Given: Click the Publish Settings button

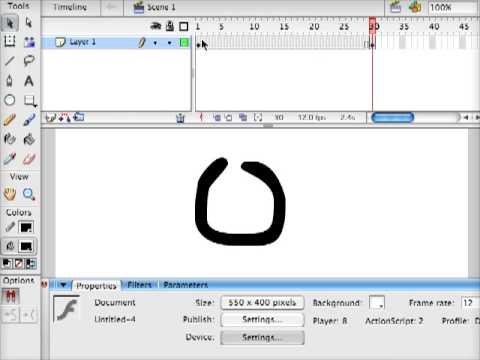Looking at the screenshot, I should (262, 320).
